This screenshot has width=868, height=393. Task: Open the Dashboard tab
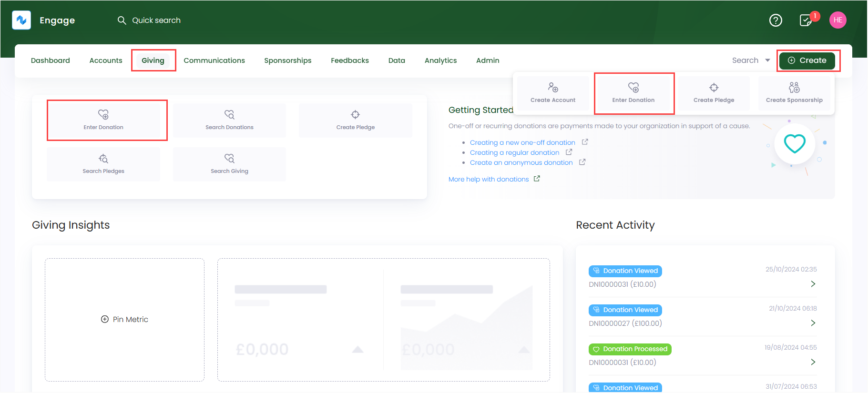51,60
